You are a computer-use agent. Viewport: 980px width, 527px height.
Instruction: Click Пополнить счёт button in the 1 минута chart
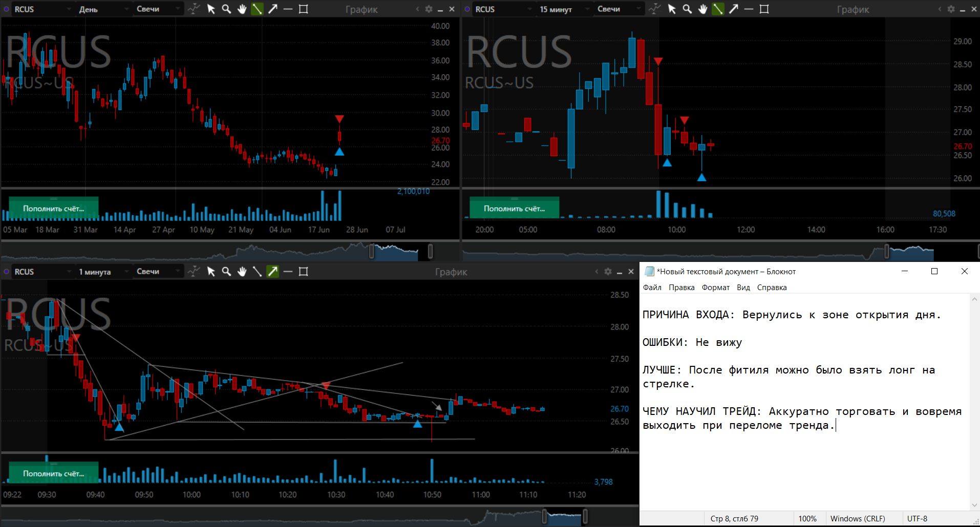pos(54,473)
